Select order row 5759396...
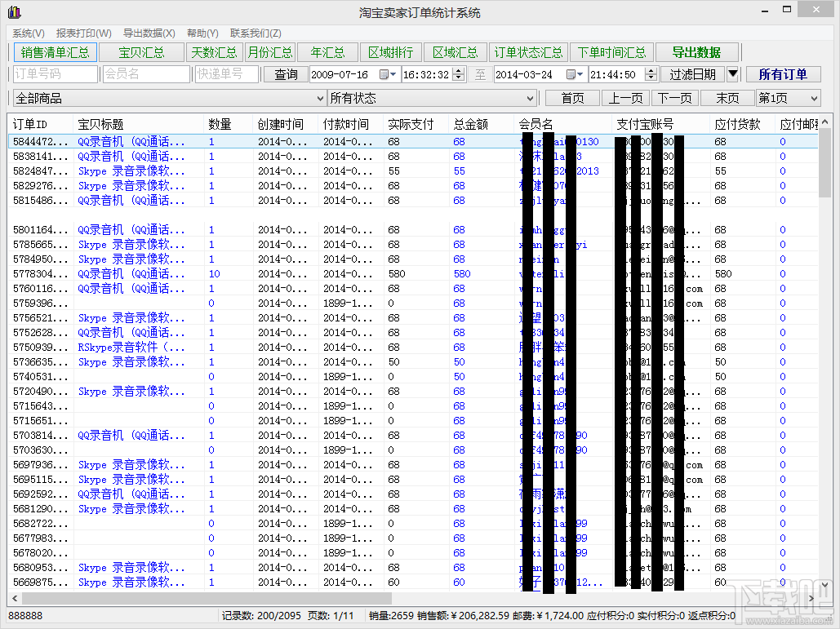Viewport: 840px width, 629px height. pyautogui.click(x=413, y=303)
